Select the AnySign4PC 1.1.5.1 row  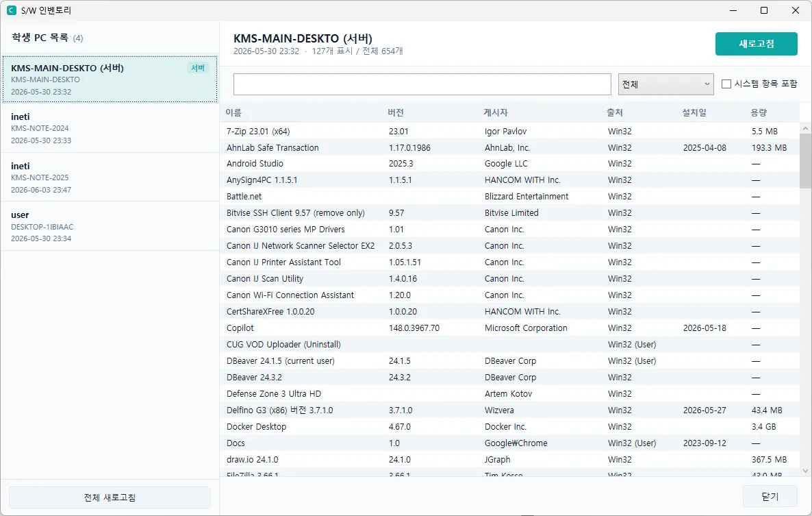tap(510, 180)
